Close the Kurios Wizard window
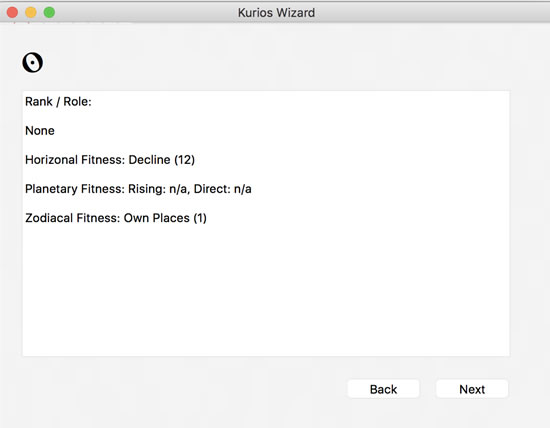The image size is (550, 428). tap(12, 12)
